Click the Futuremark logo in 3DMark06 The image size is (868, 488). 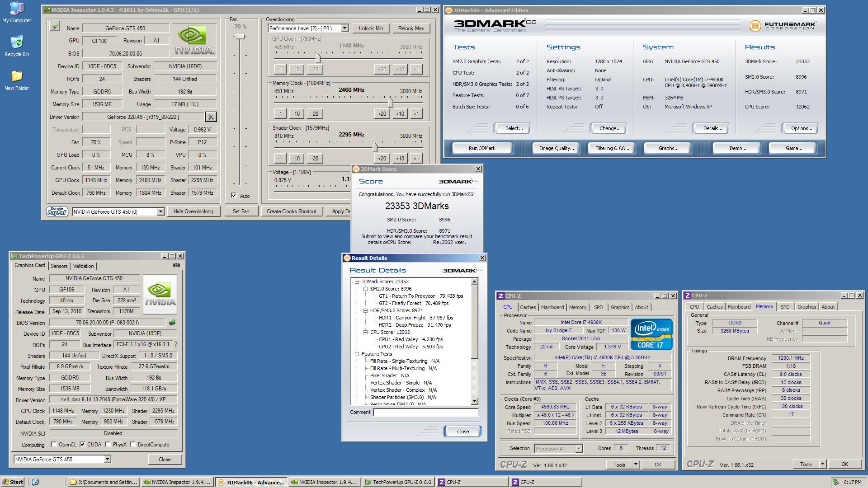point(783,26)
